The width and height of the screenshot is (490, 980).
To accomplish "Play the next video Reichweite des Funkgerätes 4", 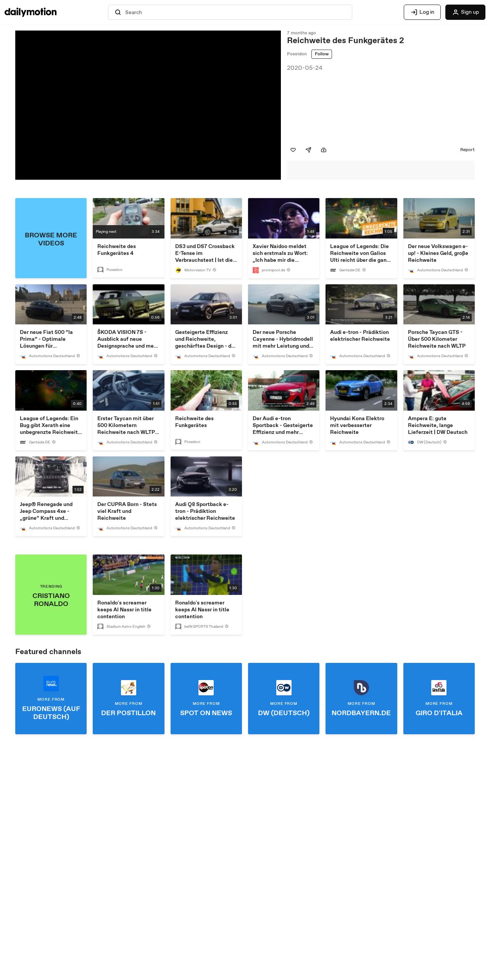I will pyautogui.click(x=129, y=218).
